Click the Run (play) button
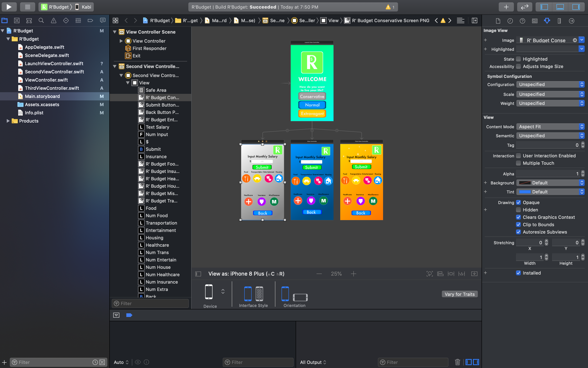 click(x=9, y=7)
